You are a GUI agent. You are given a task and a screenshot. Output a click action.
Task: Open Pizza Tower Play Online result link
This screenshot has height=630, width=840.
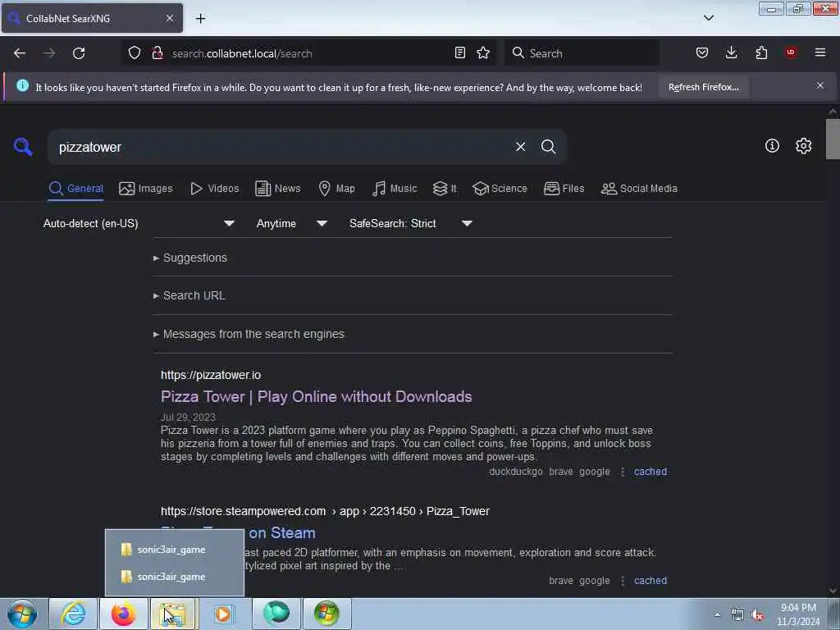316,396
